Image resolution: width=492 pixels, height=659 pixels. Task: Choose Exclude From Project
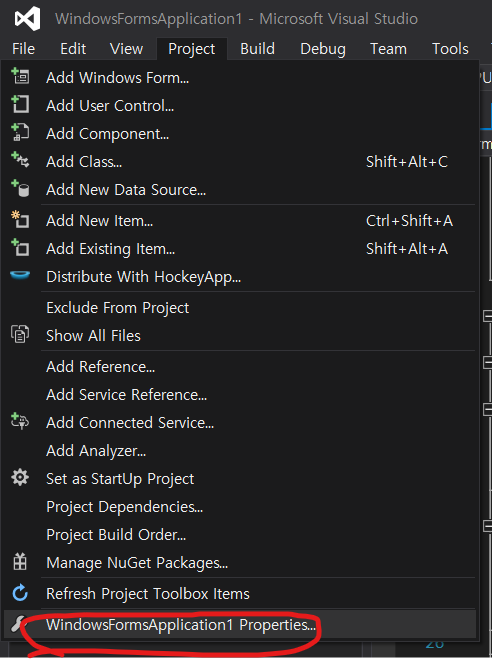[x=239, y=308]
